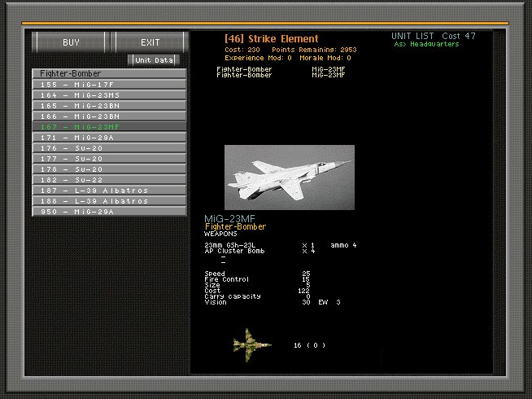The image size is (532, 399).
Task: Pick unit 950 MiG-29A
Action: 109,211
